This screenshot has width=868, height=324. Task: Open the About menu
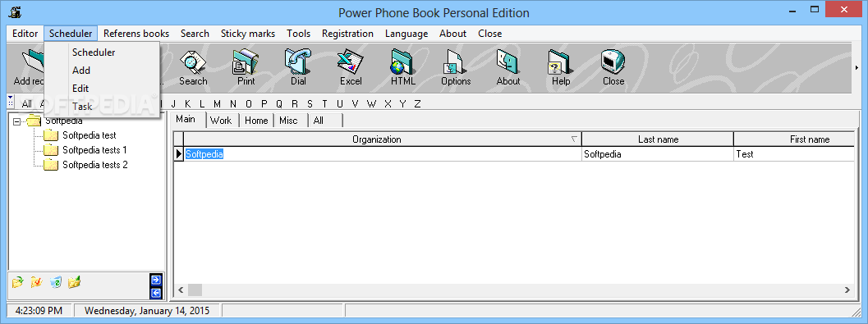pos(452,34)
